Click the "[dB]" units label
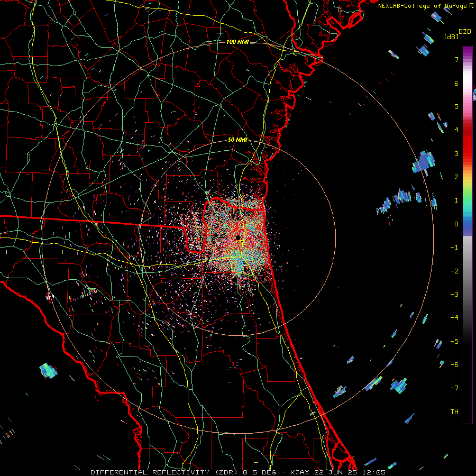 452,36
